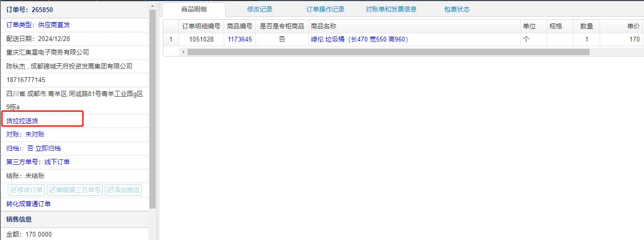Sort by 订单明细编号 column header
Image resolution: width=644 pixels, height=240 pixels.
[201, 26]
